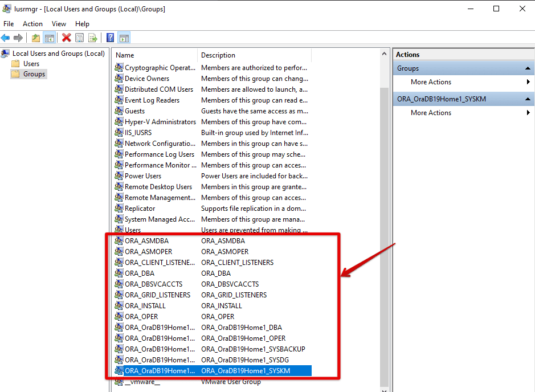This screenshot has width=535, height=392.
Task: Collapse the ORA_OraDB19Home1_SYSKM actions section
Action: click(528, 99)
